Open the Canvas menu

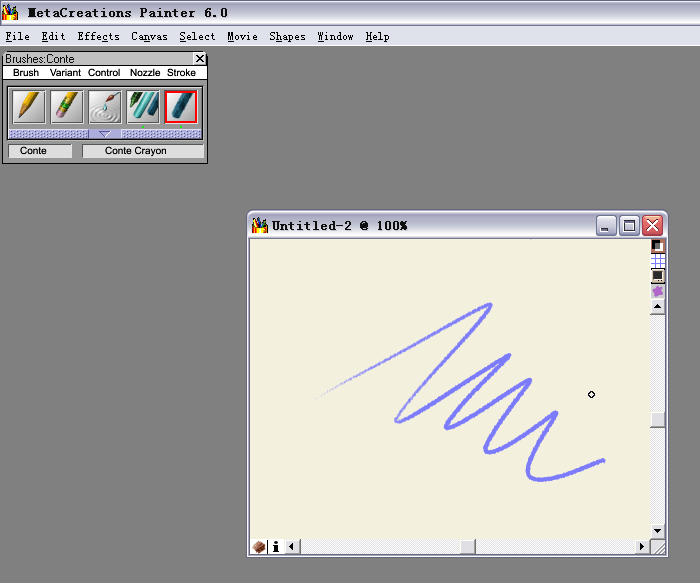point(149,37)
